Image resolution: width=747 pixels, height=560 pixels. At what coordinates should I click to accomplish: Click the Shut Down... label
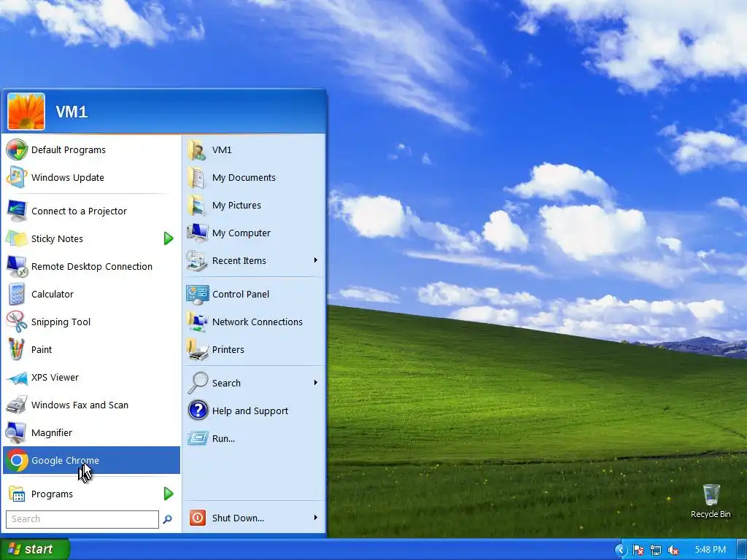tap(238, 518)
